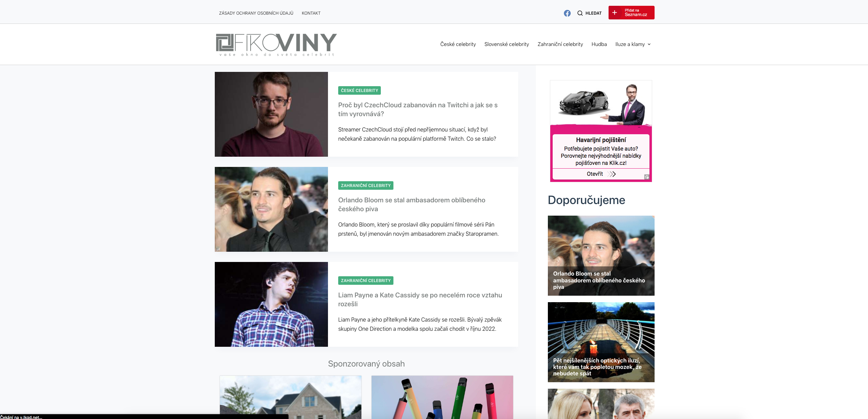This screenshot has height=419, width=868.
Task: Click the plus icon on Seznam button
Action: (x=614, y=13)
